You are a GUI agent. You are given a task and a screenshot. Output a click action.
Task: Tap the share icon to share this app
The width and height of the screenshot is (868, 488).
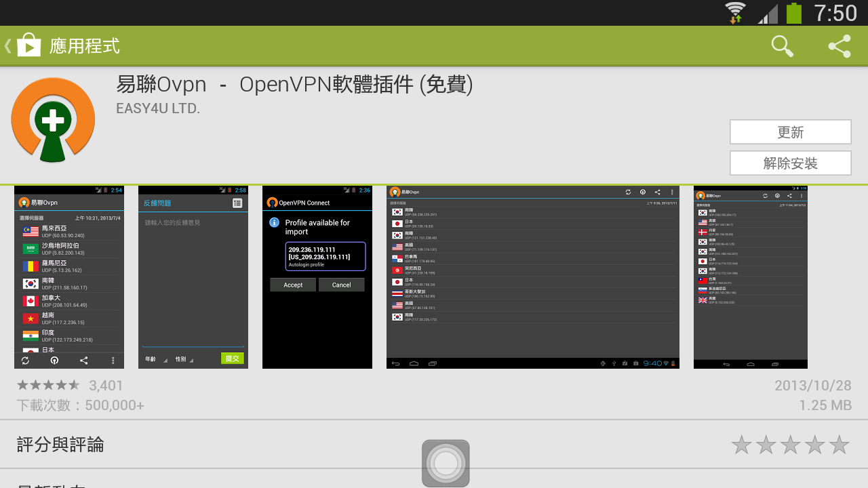coord(839,46)
